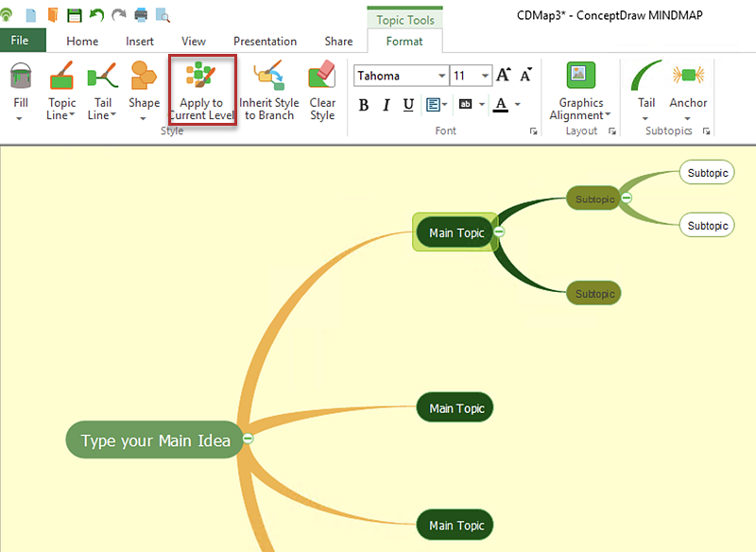Click the ConceptDraw app logo icon
This screenshot has height=552, width=756.
[7, 15]
